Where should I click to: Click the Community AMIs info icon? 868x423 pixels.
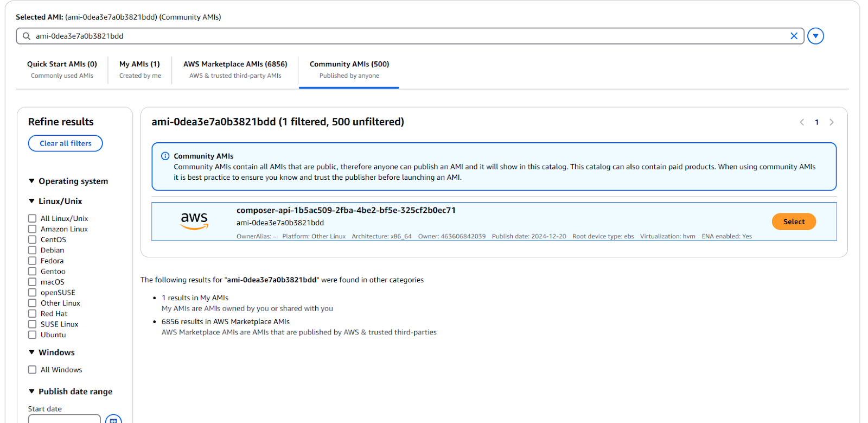pos(165,156)
